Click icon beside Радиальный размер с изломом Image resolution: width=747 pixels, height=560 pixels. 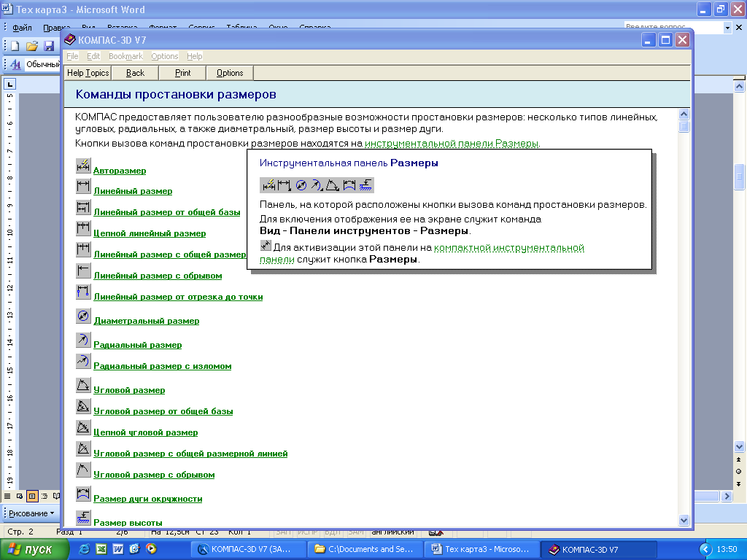pyautogui.click(x=83, y=361)
